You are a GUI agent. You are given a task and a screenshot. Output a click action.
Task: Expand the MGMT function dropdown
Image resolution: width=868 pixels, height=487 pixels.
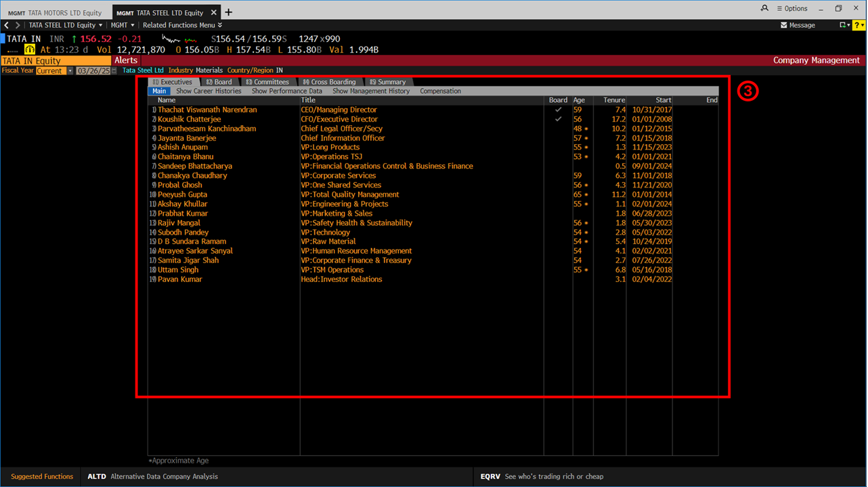pyautogui.click(x=123, y=25)
